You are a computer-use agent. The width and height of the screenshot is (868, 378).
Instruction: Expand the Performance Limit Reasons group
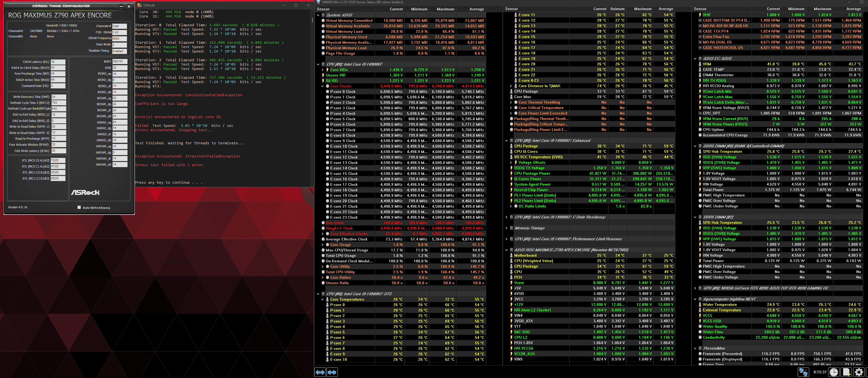point(506,239)
